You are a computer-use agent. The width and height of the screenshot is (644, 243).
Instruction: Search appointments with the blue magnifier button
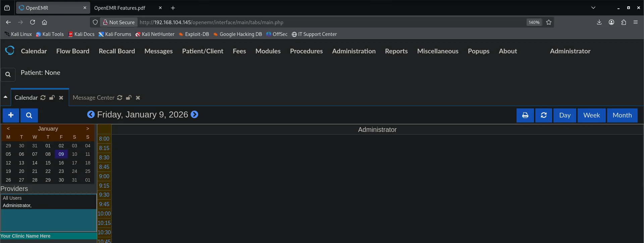click(x=29, y=115)
